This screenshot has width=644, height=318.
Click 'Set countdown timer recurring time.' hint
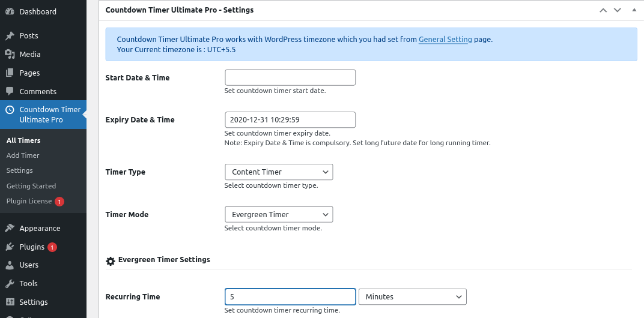click(x=282, y=310)
